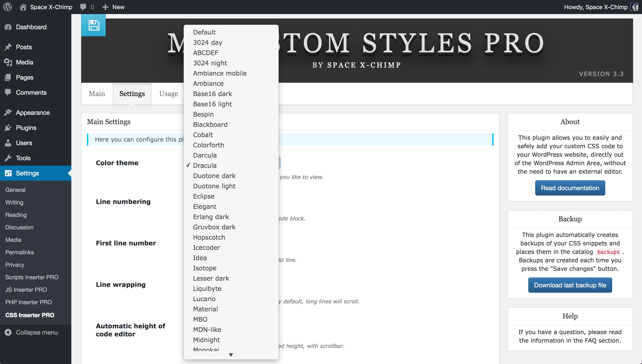
Task: Select the Material theme
Action: pos(231,309)
